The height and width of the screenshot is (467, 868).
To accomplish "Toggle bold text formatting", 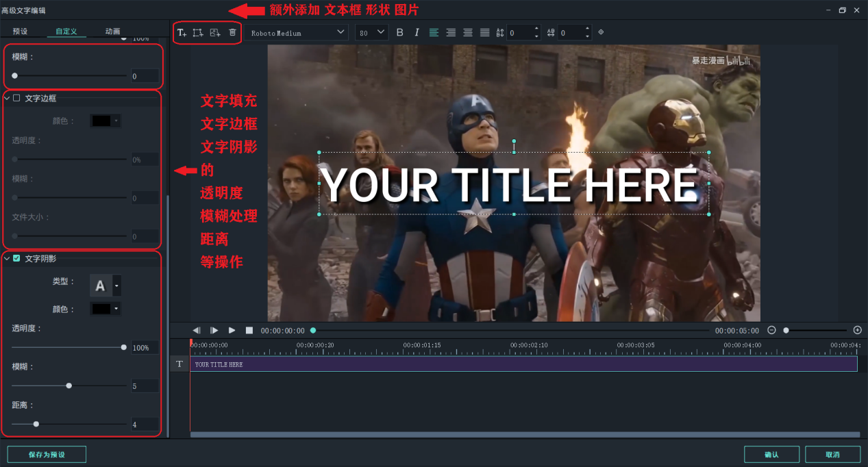I will (x=400, y=32).
